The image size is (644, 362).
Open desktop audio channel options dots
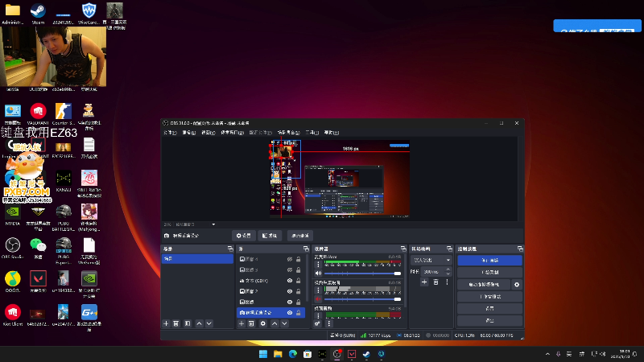[318, 315]
